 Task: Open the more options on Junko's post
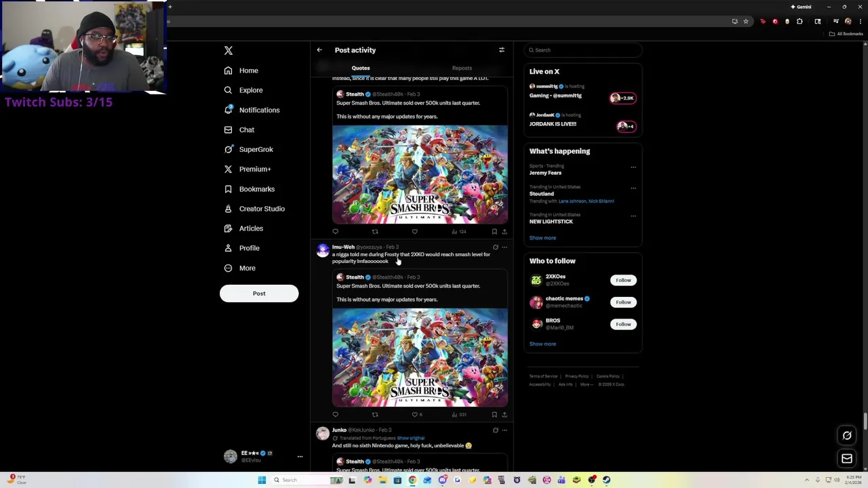(505, 430)
